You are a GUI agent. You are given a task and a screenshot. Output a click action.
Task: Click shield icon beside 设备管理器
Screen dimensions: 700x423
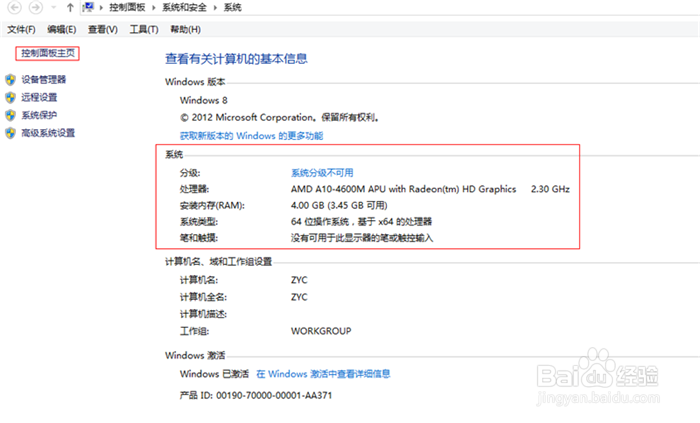(x=10, y=80)
